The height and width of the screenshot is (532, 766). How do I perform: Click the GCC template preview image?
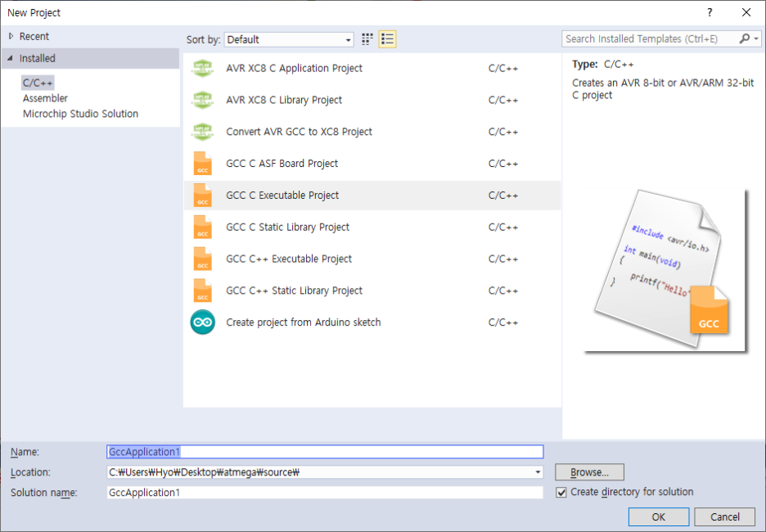[x=665, y=270]
